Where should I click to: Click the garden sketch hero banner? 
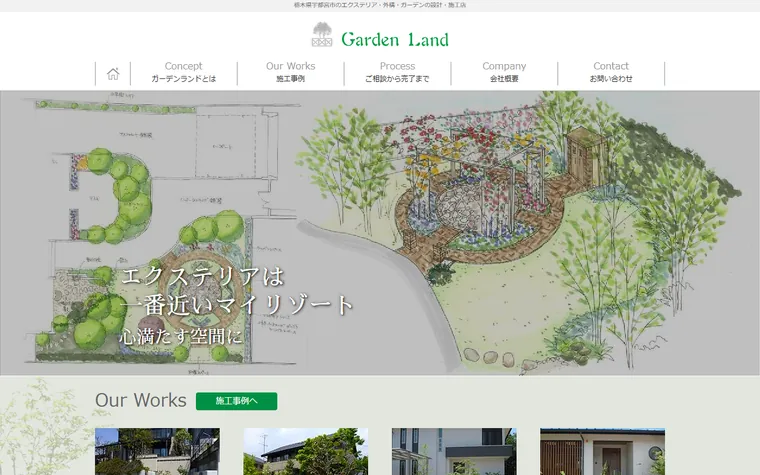coord(380,233)
